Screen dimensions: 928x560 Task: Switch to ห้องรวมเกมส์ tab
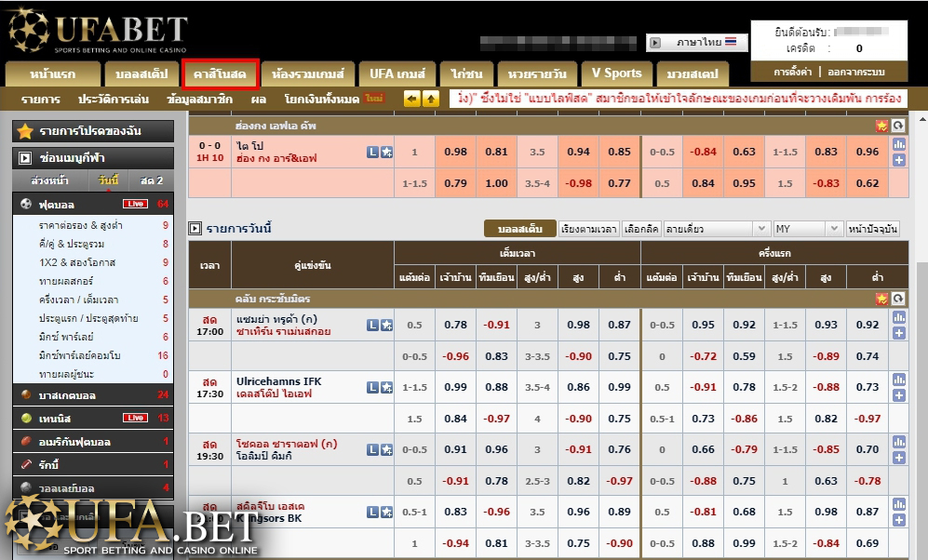308,74
